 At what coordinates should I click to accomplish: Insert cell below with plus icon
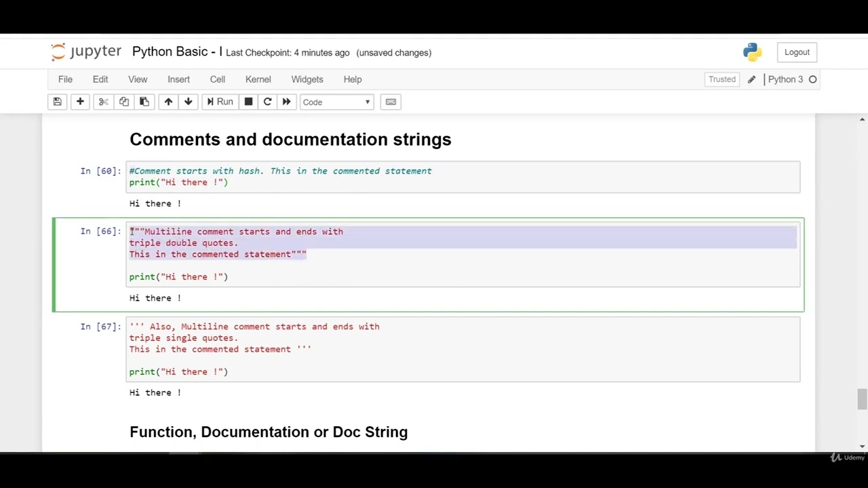tap(80, 102)
